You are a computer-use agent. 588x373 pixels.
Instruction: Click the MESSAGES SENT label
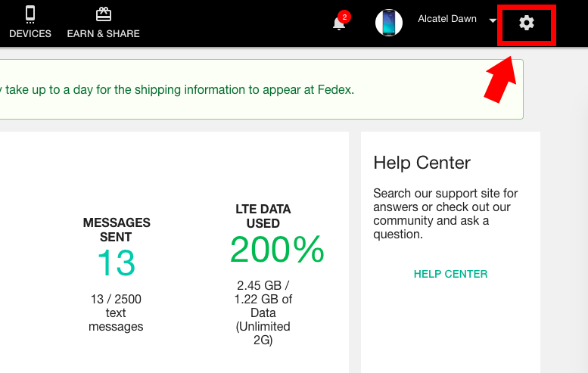pos(117,230)
